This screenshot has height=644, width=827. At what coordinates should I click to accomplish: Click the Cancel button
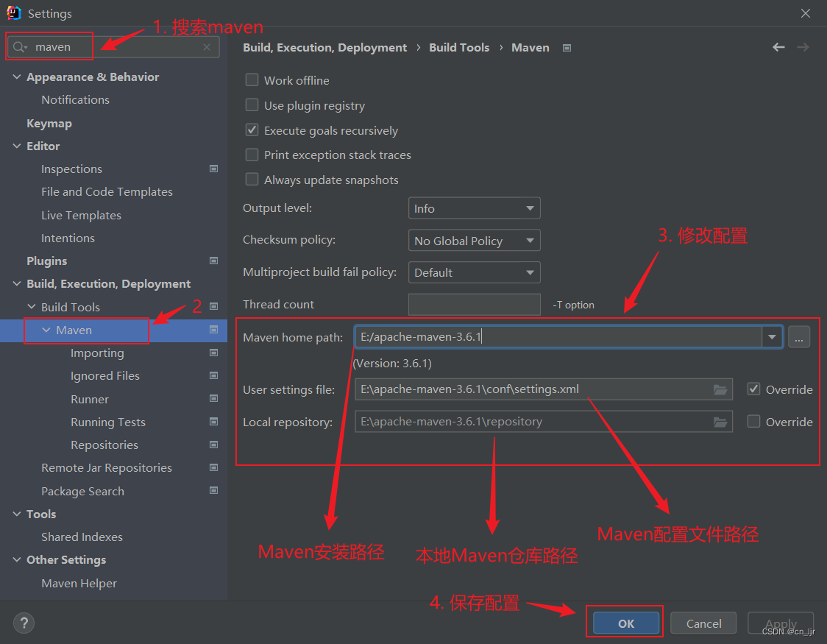[703, 623]
